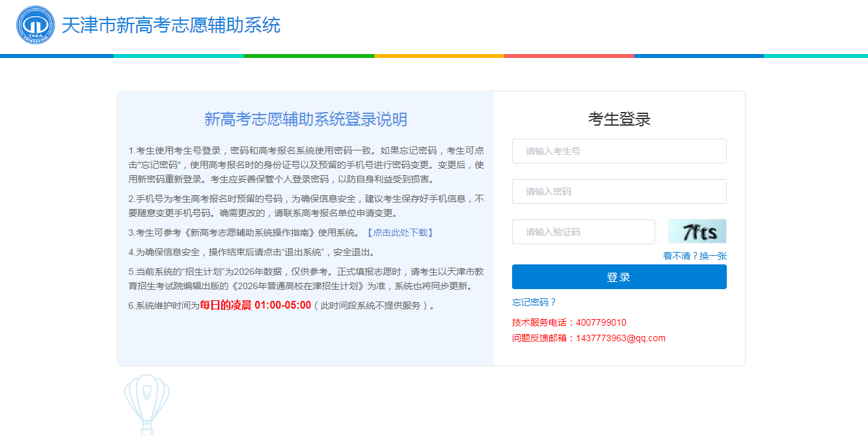The image size is (868, 435).
Task: Click the red 每日的凌晨 01:00-05:00 maintenance text
Action: tap(256, 305)
